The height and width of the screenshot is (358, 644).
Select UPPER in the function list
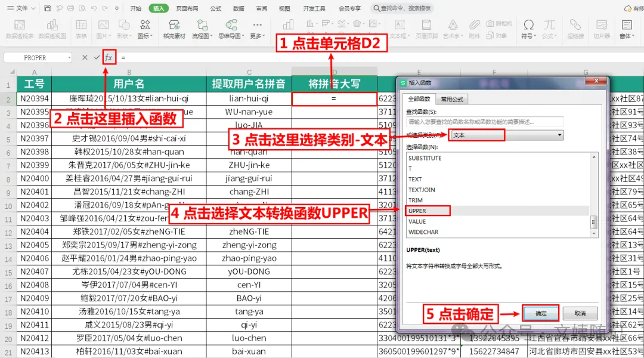tap(497, 211)
